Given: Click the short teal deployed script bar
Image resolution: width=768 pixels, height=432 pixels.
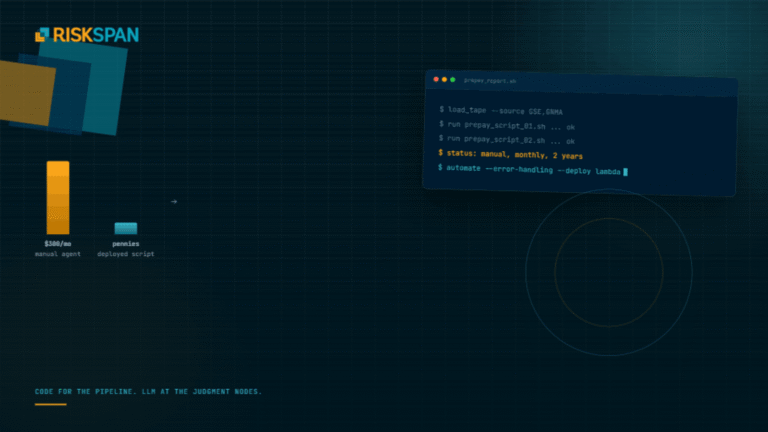Looking at the screenshot, I should (x=126, y=228).
